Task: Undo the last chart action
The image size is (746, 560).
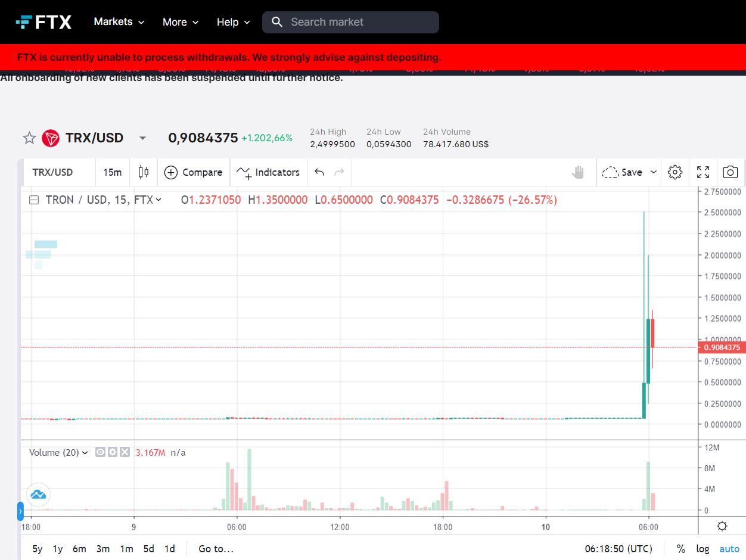Action: (x=319, y=172)
